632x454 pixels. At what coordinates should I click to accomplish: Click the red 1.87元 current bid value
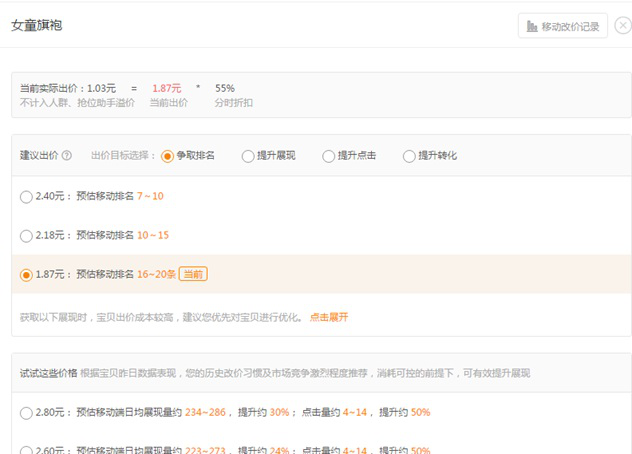pos(166,88)
